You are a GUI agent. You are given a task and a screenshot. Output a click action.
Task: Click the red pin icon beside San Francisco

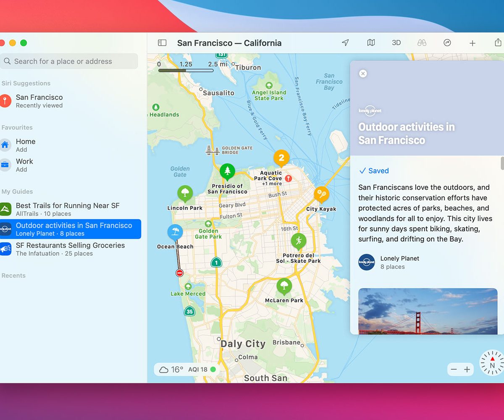coord(5,101)
